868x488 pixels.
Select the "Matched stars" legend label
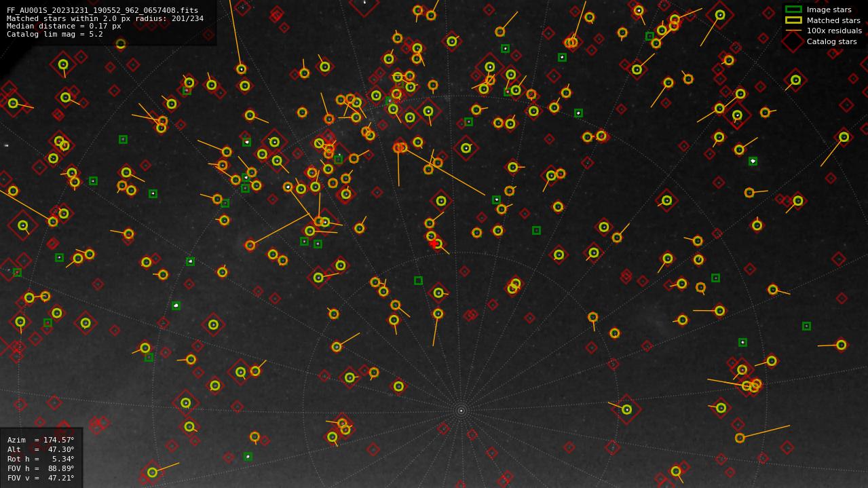tap(833, 20)
